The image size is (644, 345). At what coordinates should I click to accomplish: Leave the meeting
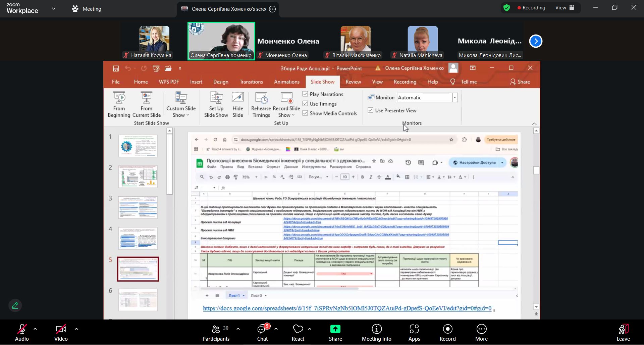point(623,333)
